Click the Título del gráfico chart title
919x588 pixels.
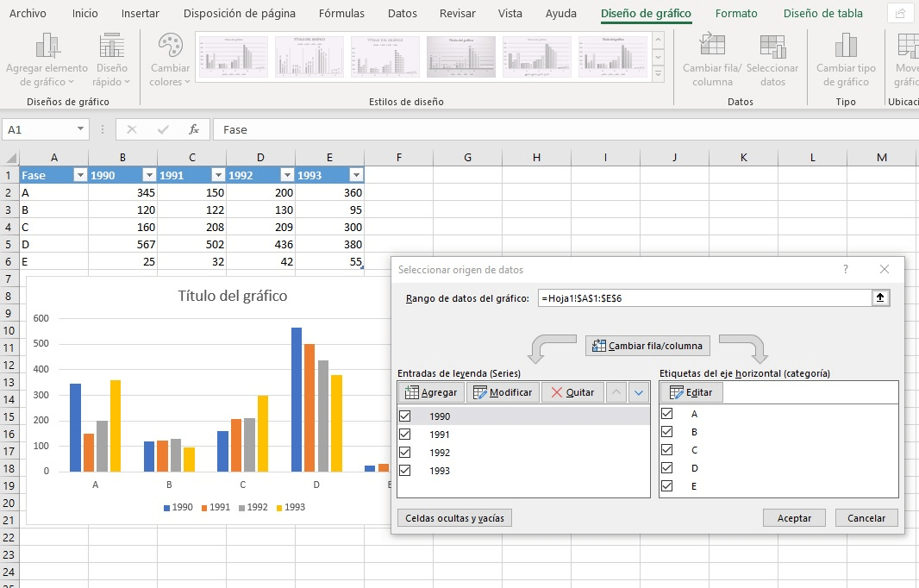pyautogui.click(x=232, y=296)
